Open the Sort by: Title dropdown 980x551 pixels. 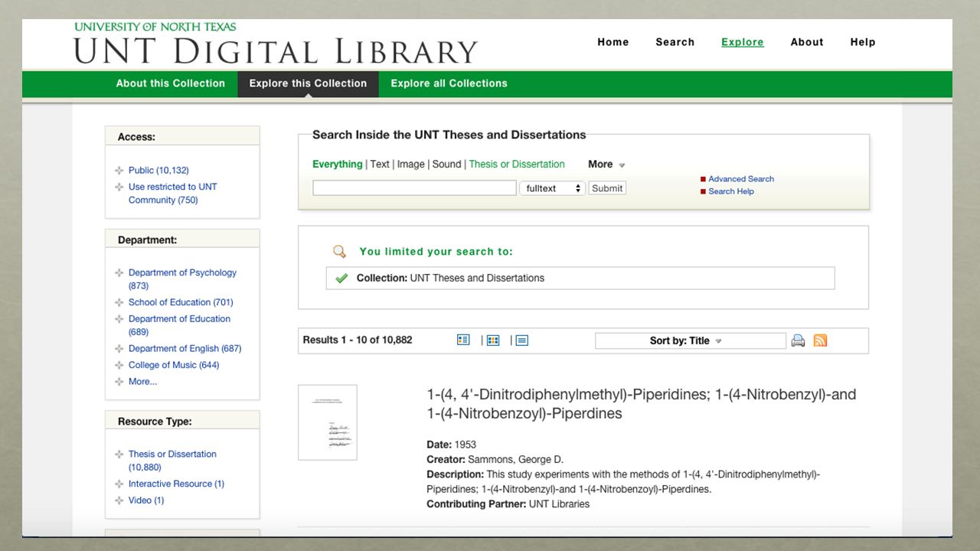pyautogui.click(x=690, y=341)
